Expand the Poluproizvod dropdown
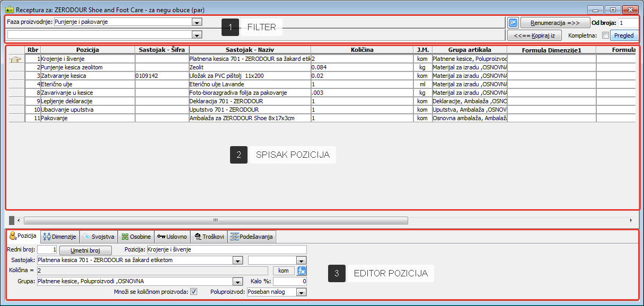 [x=301, y=292]
